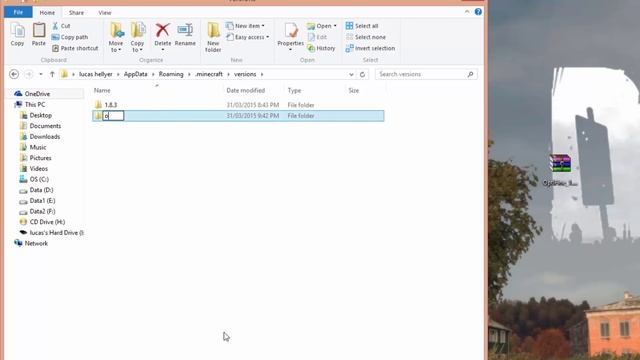Select the 1.8.3 folder
Screen dimensions: 640x360
pos(111,105)
